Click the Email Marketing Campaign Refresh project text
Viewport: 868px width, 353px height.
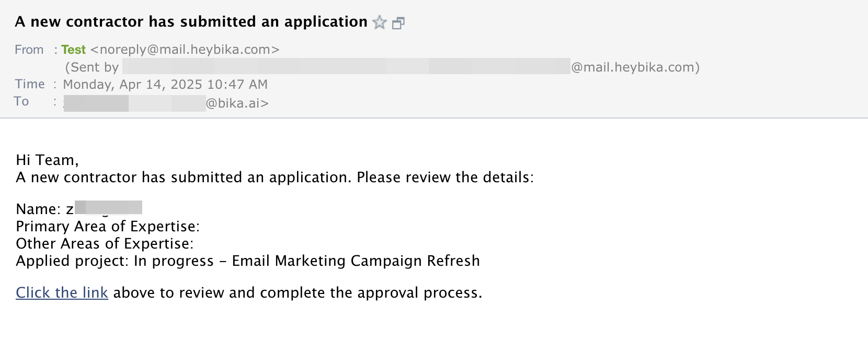pyautogui.click(x=356, y=261)
